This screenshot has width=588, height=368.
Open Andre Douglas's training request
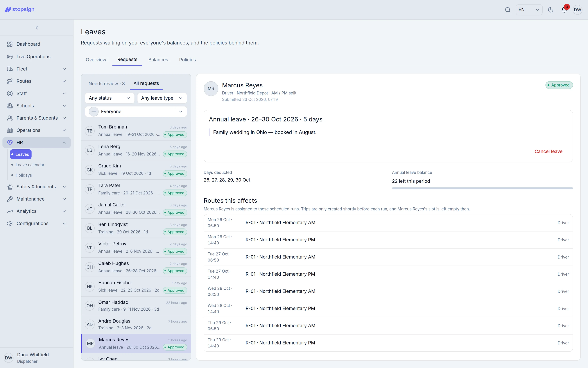[x=136, y=324]
